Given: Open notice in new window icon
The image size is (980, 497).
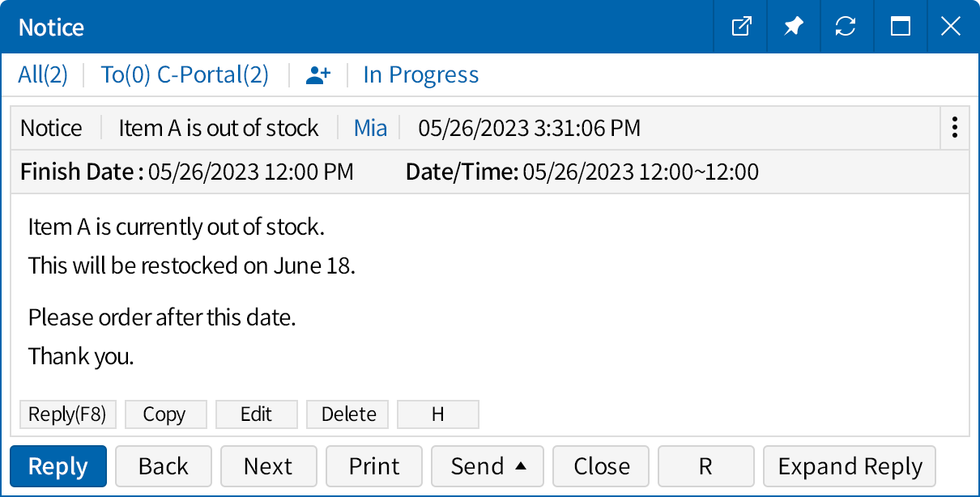Looking at the screenshot, I should [741, 27].
